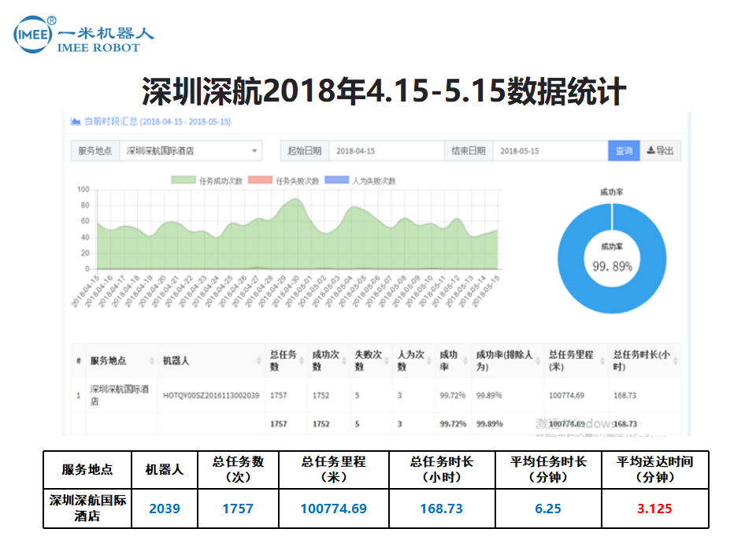
Task: Open the 服务地点 hotel dropdown
Action: click(x=191, y=151)
